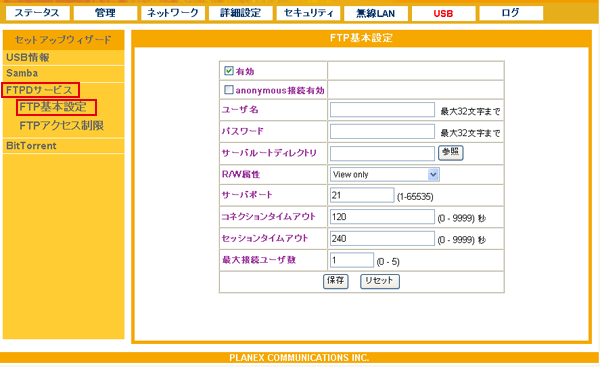
Task: Open セットアップウィザード in the sidebar
Action: click(x=63, y=40)
